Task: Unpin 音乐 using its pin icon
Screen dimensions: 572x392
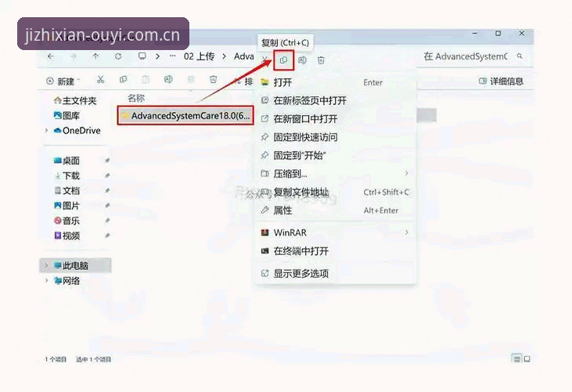Action: (x=107, y=221)
